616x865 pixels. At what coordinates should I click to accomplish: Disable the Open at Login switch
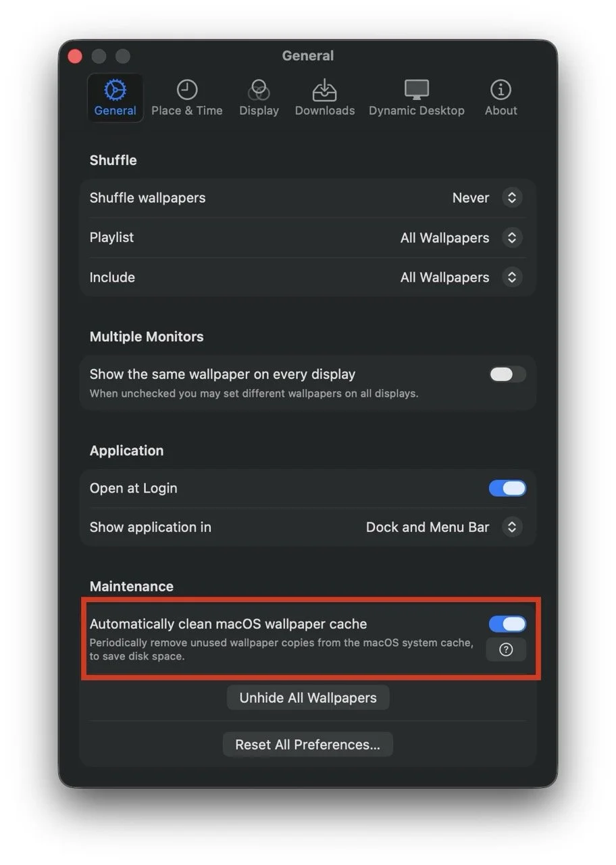[x=507, y=489]
